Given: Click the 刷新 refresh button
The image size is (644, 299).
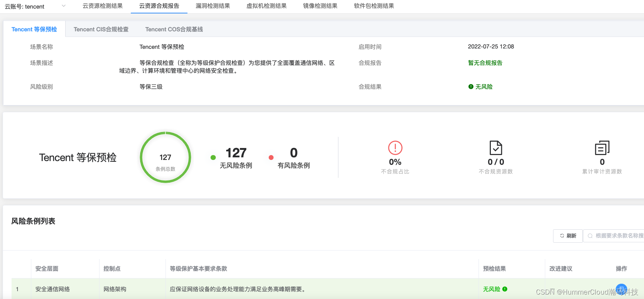Looking at the screenshot, I should 568,236.
